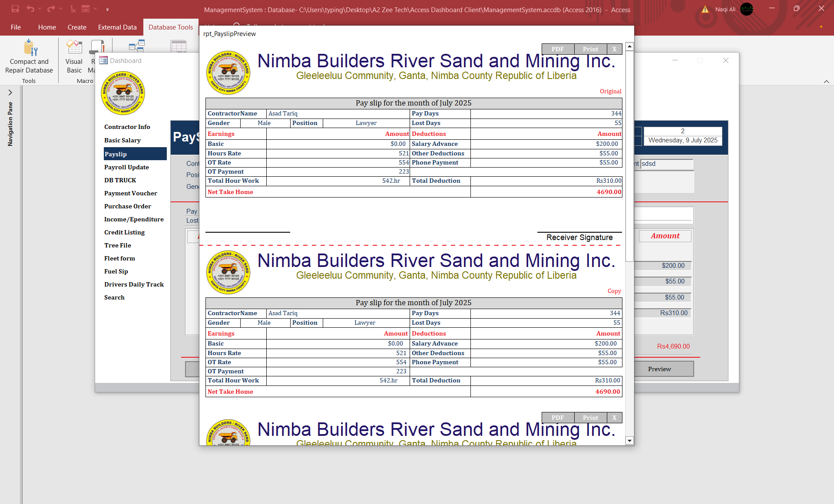Switch to the Create tab

77,27
